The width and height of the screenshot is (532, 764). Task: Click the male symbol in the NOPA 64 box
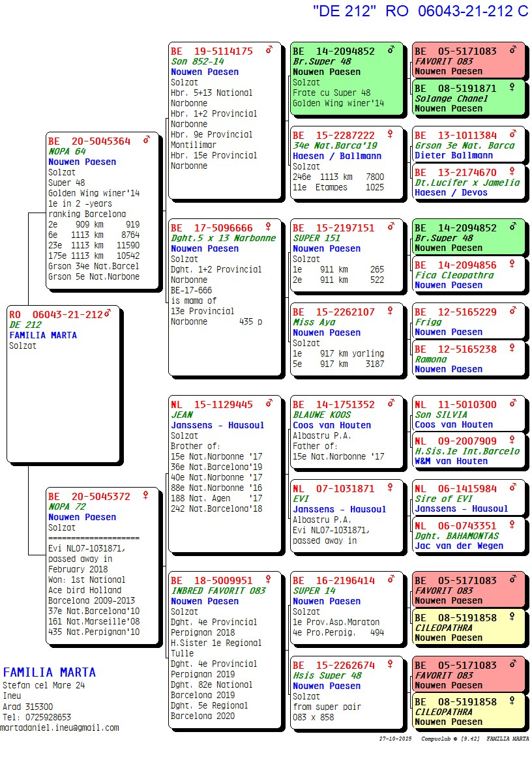pos(147,140)
